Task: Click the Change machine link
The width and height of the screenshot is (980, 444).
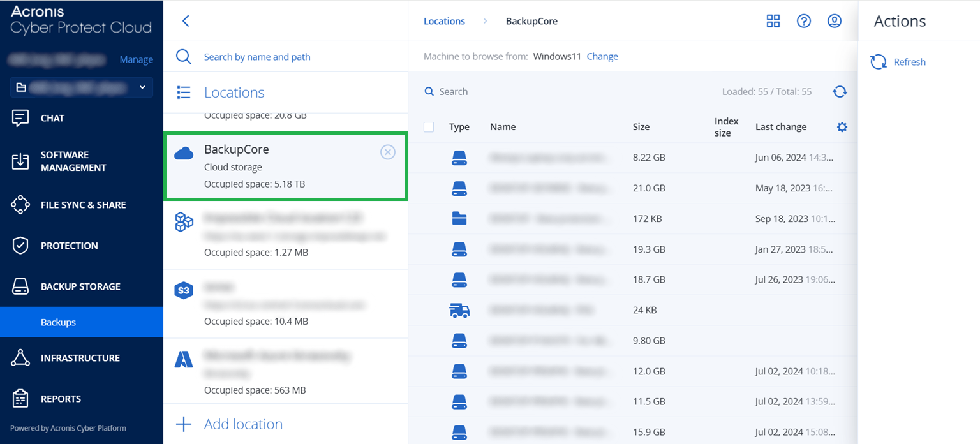Action: click(602, 56)
